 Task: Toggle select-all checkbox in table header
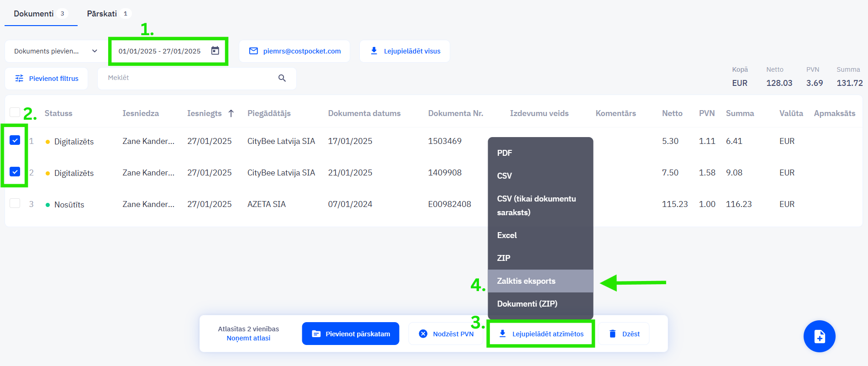coord(15,112)
